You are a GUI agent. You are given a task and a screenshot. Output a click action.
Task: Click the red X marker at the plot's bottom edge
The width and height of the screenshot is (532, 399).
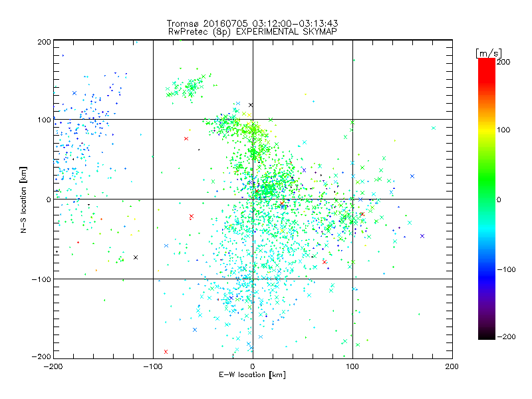coord(166,352)
